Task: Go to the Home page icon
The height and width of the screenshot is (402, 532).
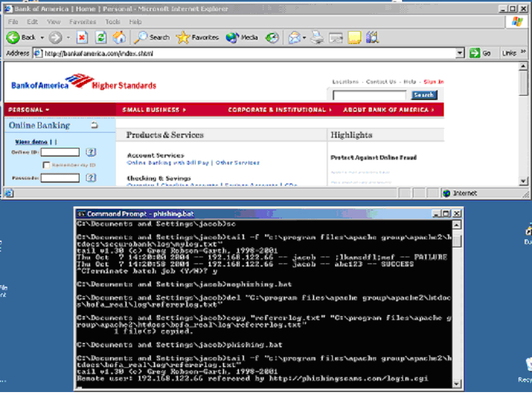Action: click(119, 37)
